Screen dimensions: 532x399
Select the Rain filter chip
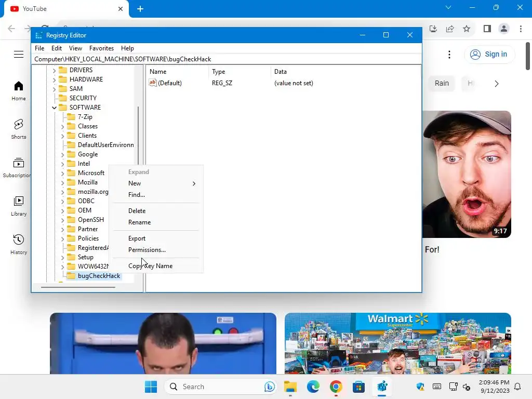tap(442, 83)
